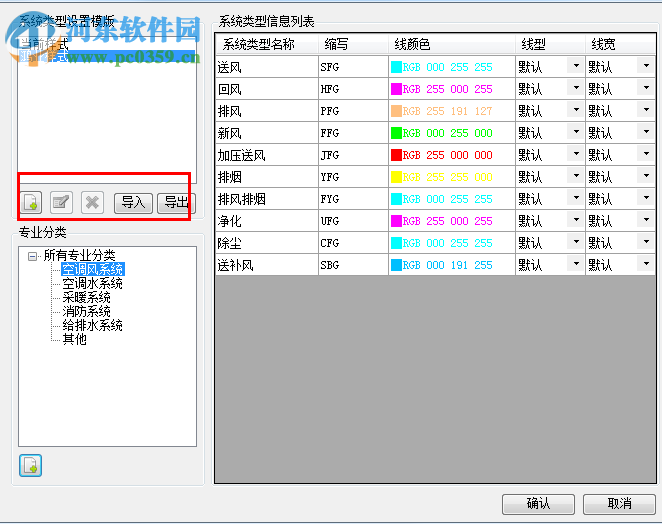This screenshot has width=662, height=524.
Task: Open 线宽 dropdown for 排风 row
Action: point(646,110)
